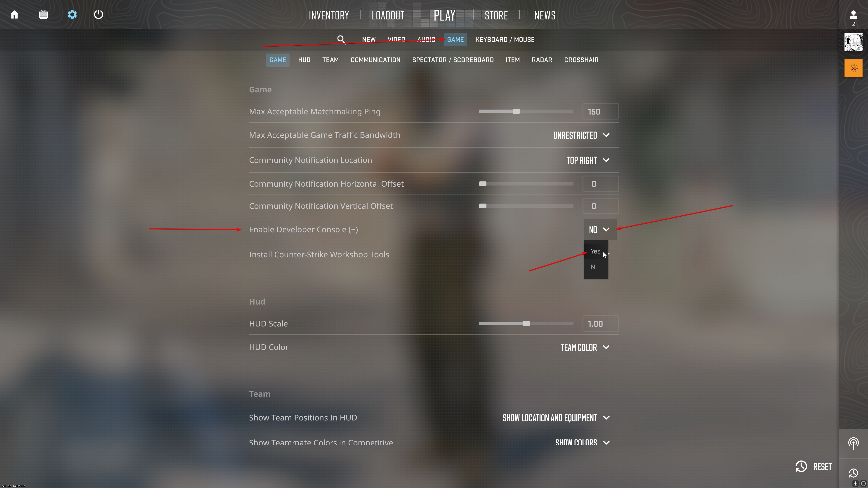Open the watch TV icon
This screenshot has width=868, height=488.
pyautogui.click(x=43, y=15)
